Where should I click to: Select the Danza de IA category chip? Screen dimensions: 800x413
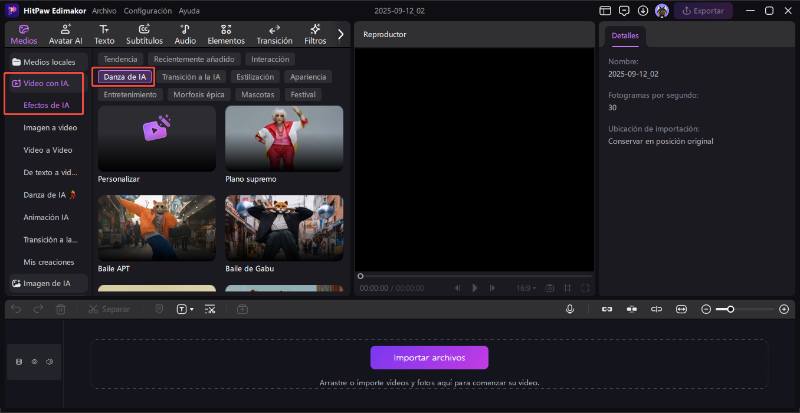(124, 77)
